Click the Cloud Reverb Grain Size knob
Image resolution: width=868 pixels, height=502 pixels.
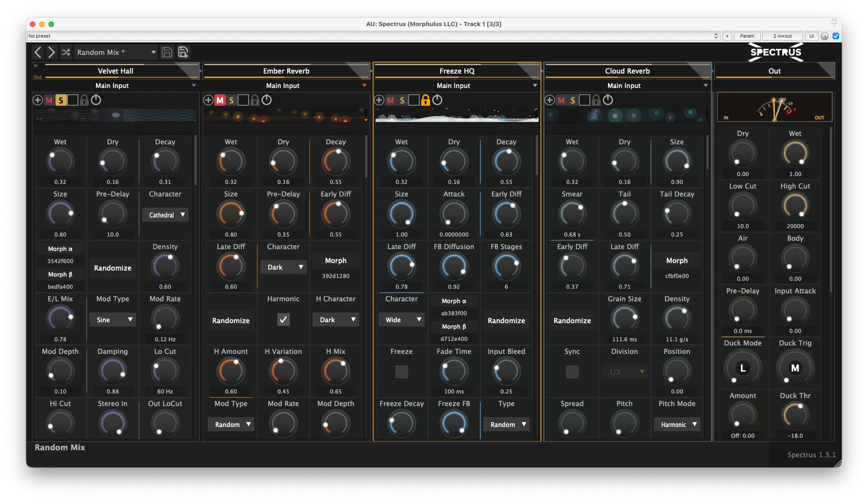[x=624, y=319]
